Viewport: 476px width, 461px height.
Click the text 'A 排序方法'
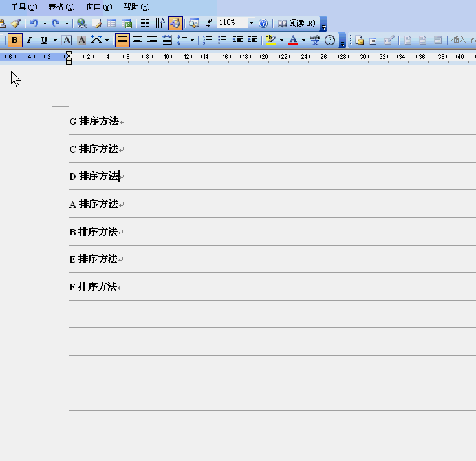(x=94, y=204)
